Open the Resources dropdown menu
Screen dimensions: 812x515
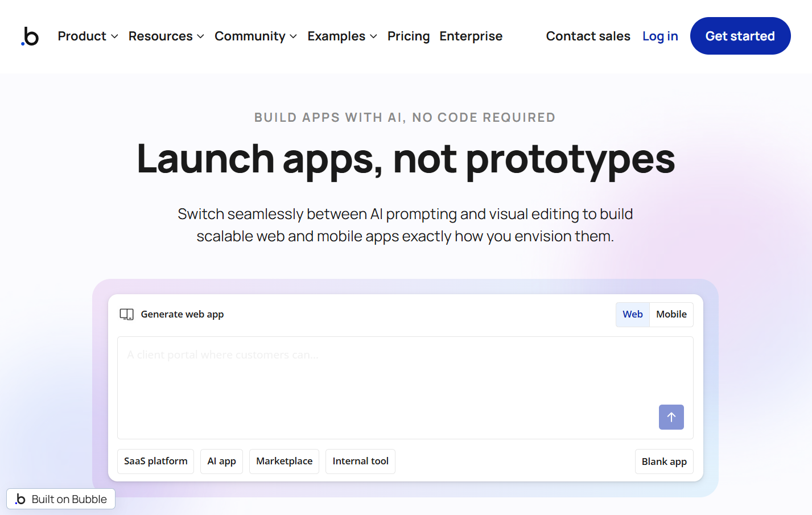coord(166,36)
